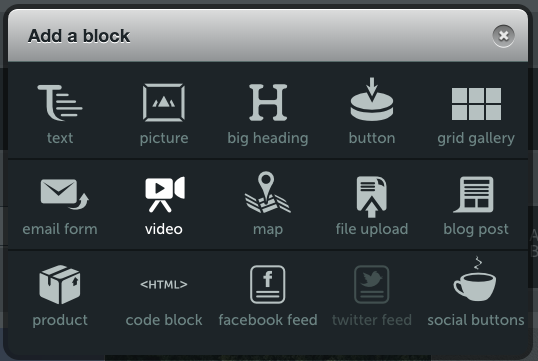This screenshot has height=361, width=538.
Task: Select the picture block icon
Action: tap(164, 103)
